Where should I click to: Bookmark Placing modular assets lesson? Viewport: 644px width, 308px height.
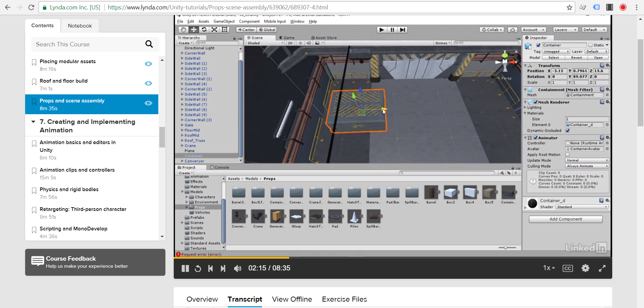pyautogui.click(x=34, y=62)
